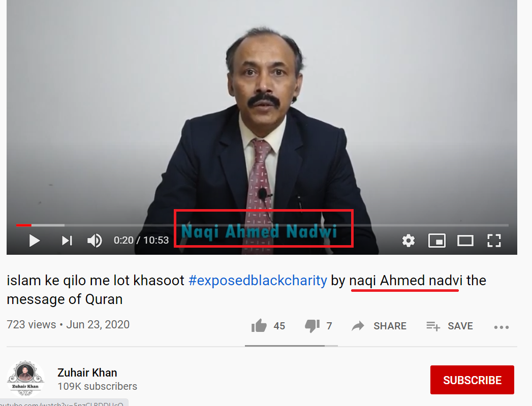Mute the video volume
This screenshot has height=406, width=532.
[x=95, y=241]
